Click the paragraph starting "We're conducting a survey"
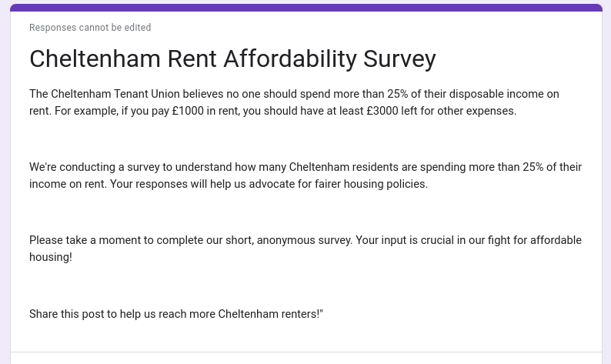 [x=305, y=175]
